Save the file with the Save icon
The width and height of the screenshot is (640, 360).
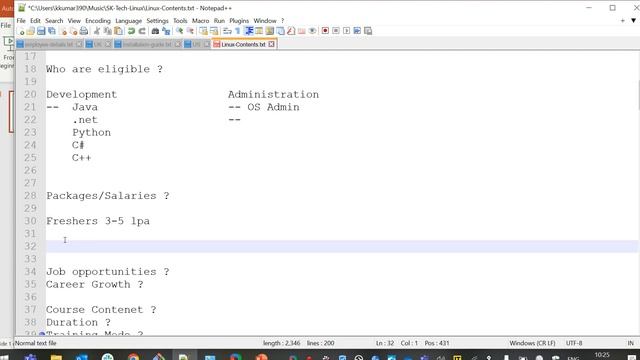coord(41,31)
